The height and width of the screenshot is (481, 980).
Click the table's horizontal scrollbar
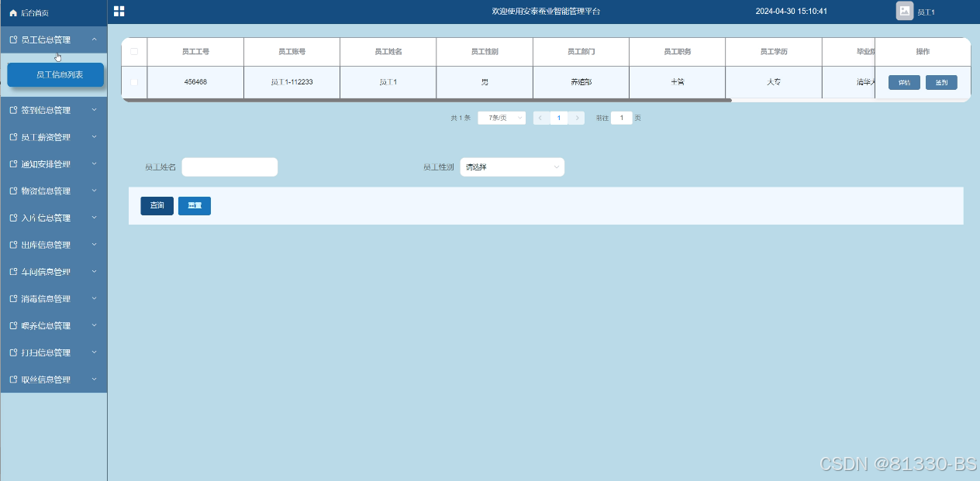[426, 100]
